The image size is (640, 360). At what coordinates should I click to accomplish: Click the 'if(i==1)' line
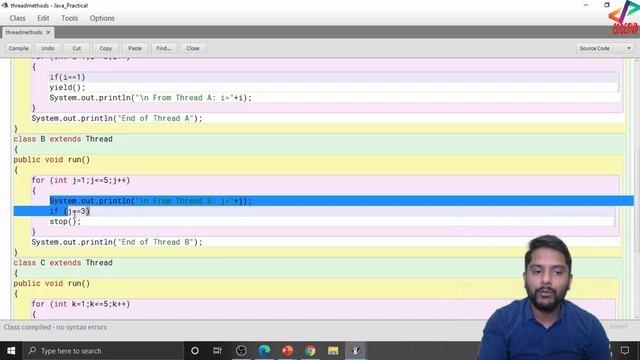pyautogui.click(x=67, y=77)
